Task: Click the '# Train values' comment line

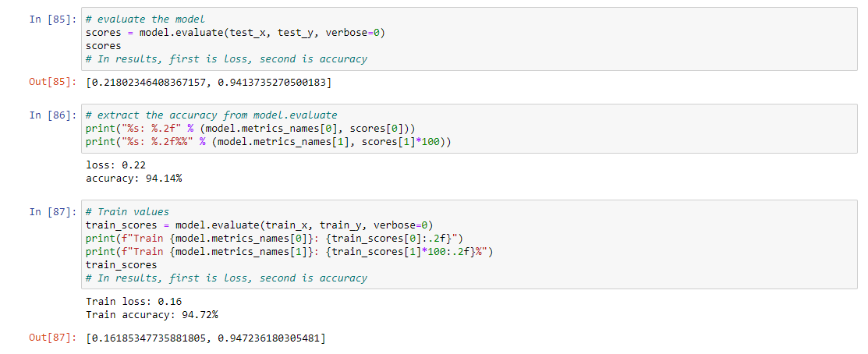Action: (x=127, y=212)
